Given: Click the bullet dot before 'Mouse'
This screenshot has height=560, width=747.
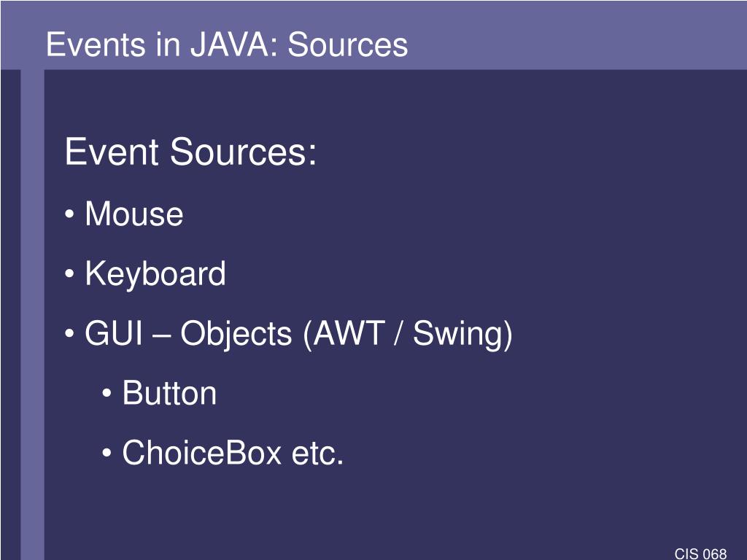Looking at the screenshot, I should pyautogui.click(x=69, y=215).
